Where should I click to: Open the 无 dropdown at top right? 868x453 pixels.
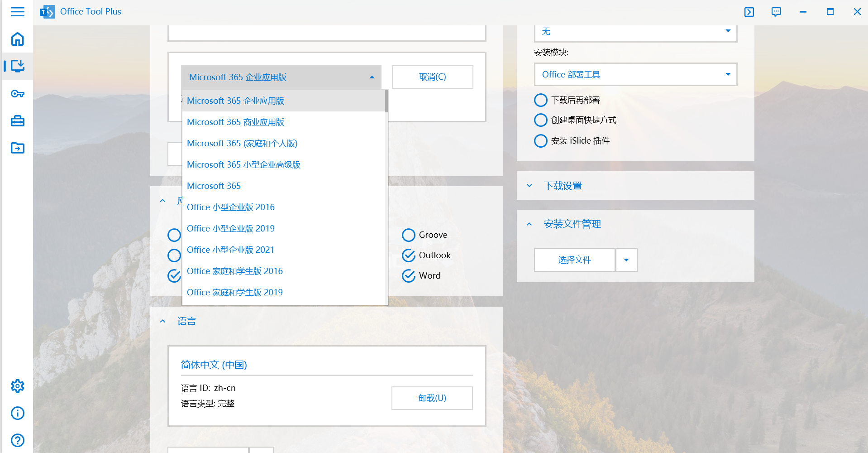point(635,32)
